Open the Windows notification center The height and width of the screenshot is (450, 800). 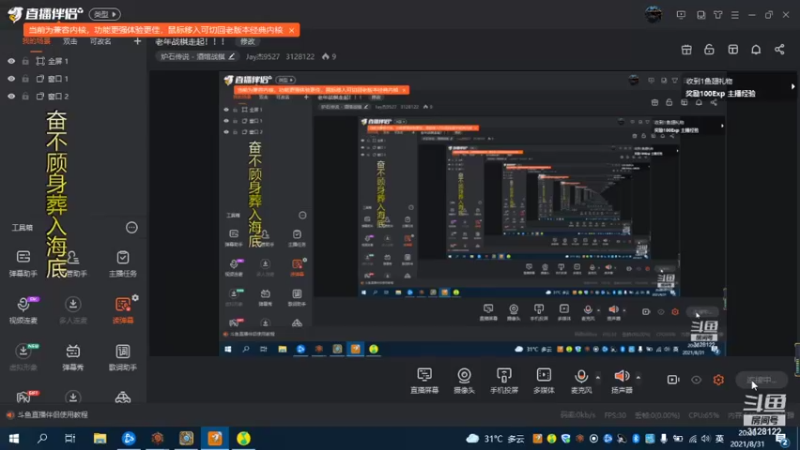click(x=782, y=439)
